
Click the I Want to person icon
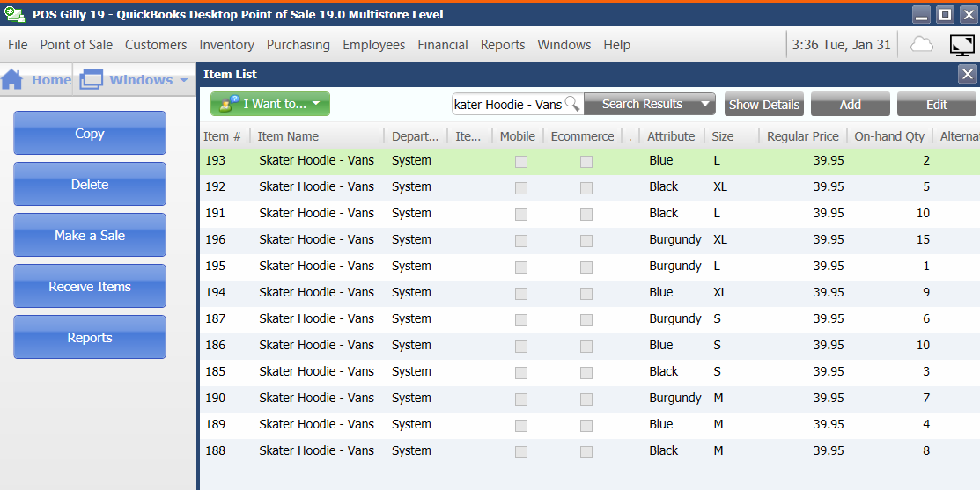pyautogui.click(x=228, y=104)
